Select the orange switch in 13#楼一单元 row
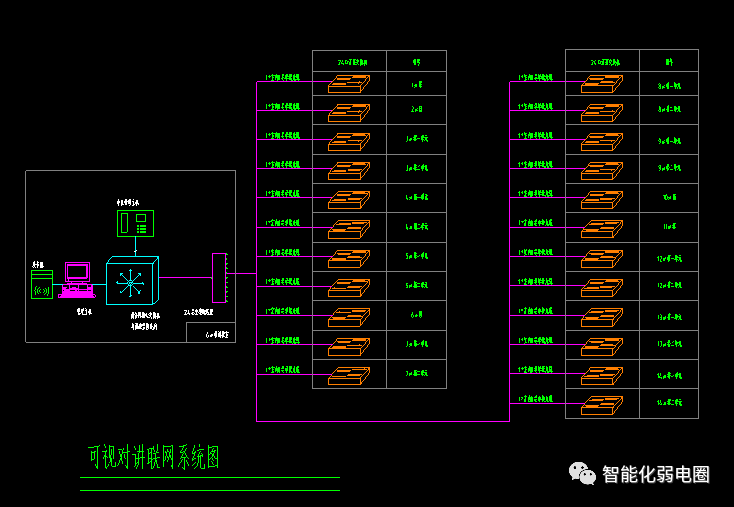734x507 pixels. [602, 317]
